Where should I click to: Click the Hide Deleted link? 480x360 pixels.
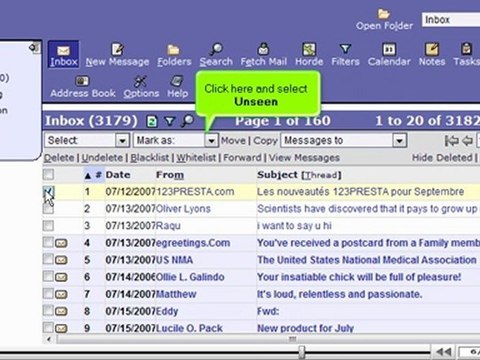tap(442, 158)
